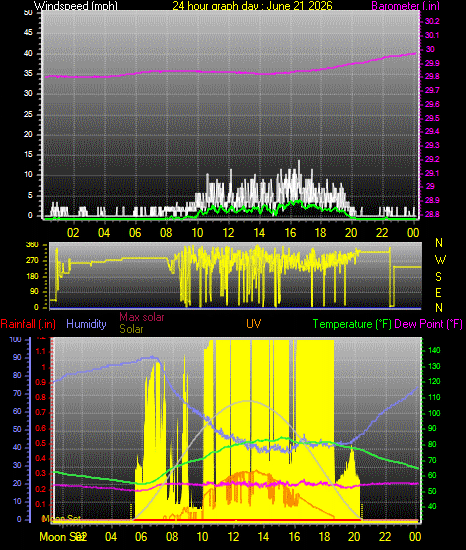Screen dimensions: 466x550
Task: Click the "24 hour graph day : June 21 2026" title
Action: coord(252,6)
